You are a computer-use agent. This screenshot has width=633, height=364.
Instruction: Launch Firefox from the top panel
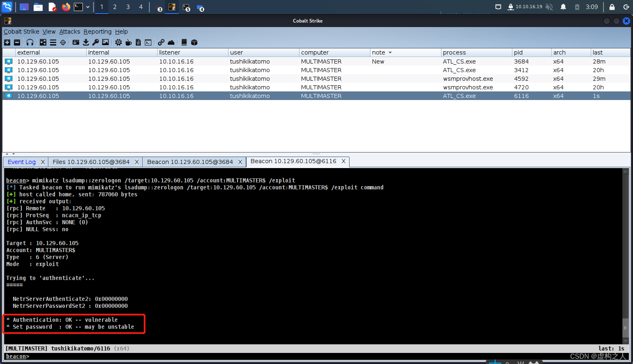(66, 7)
